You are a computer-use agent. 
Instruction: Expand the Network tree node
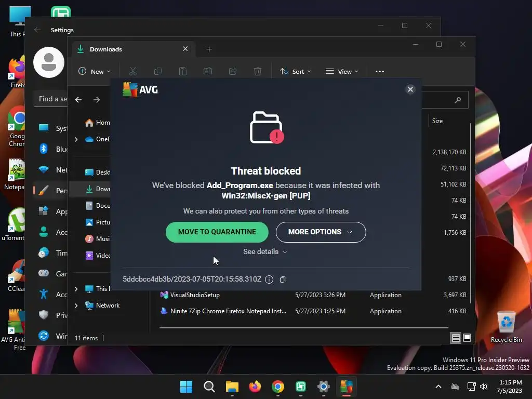pyautogui.click(x=76, y=305)
